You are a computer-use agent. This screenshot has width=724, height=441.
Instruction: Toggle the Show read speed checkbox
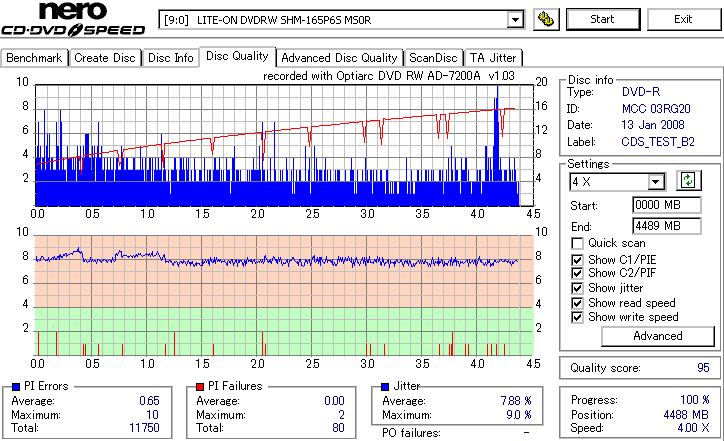click(577, 303)
